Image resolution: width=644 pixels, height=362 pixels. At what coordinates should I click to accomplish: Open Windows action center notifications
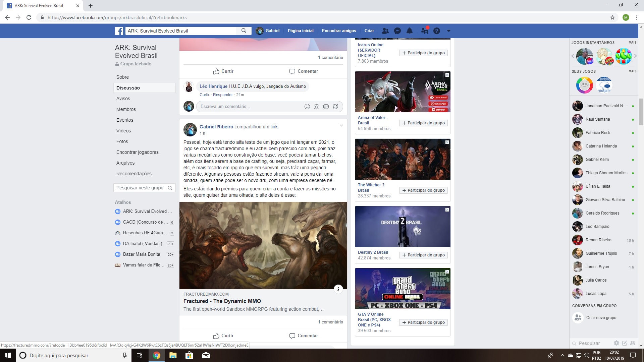coord(633,355)
